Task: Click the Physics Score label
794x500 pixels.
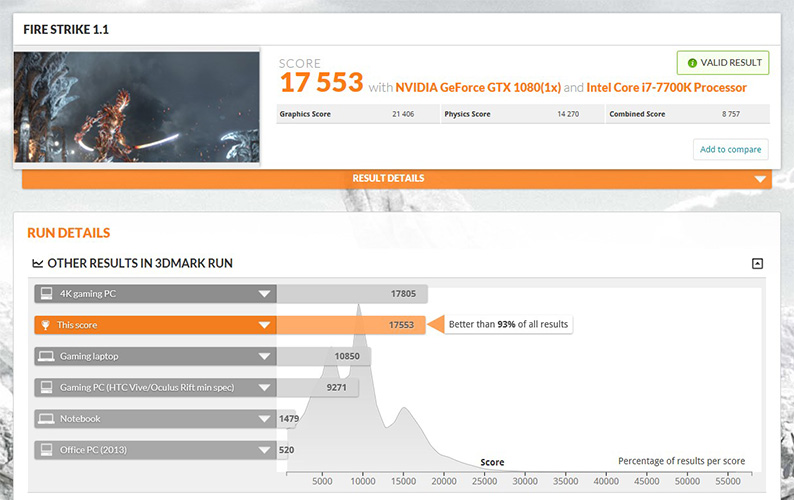Action: tap(467, 114)
